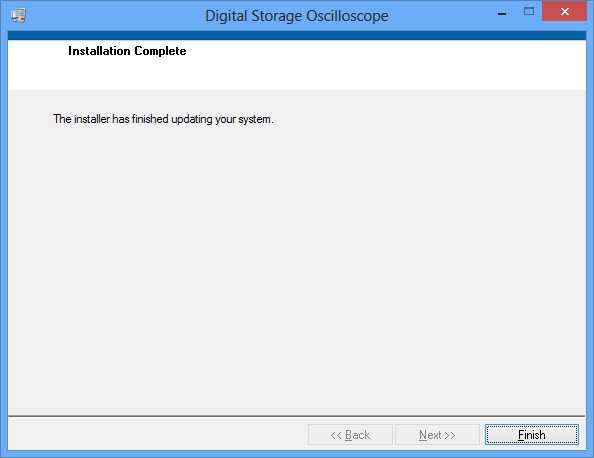The height and width of the screenshot is (458, 594).
Task: Click the dark blue banner strip
Action: 297,36
